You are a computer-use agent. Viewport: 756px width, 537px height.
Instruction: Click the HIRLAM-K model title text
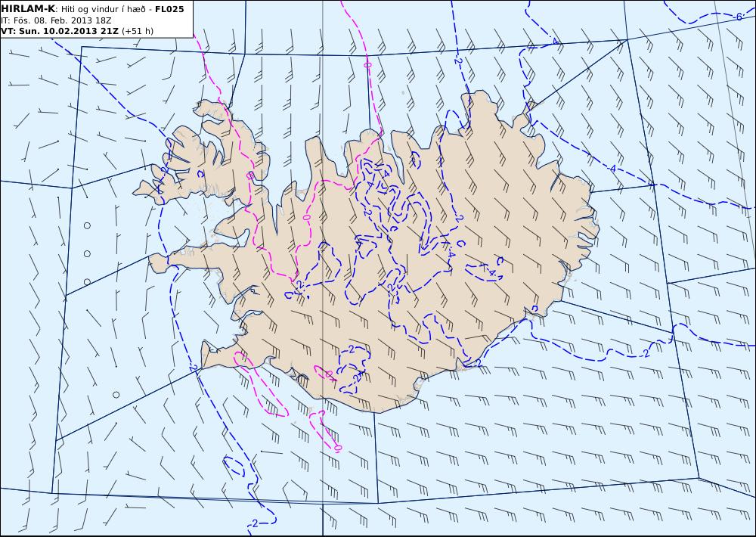pyautogui.click(x=28, y=9)
